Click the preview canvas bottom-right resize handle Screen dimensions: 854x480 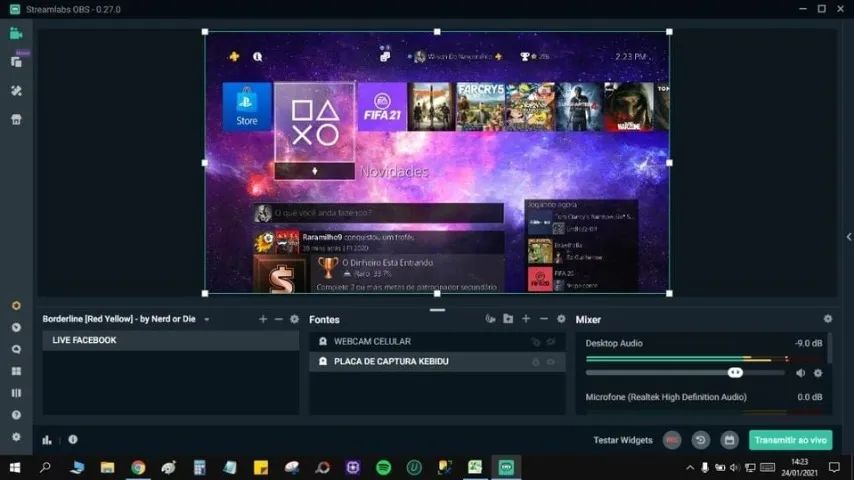click(669, 293)
